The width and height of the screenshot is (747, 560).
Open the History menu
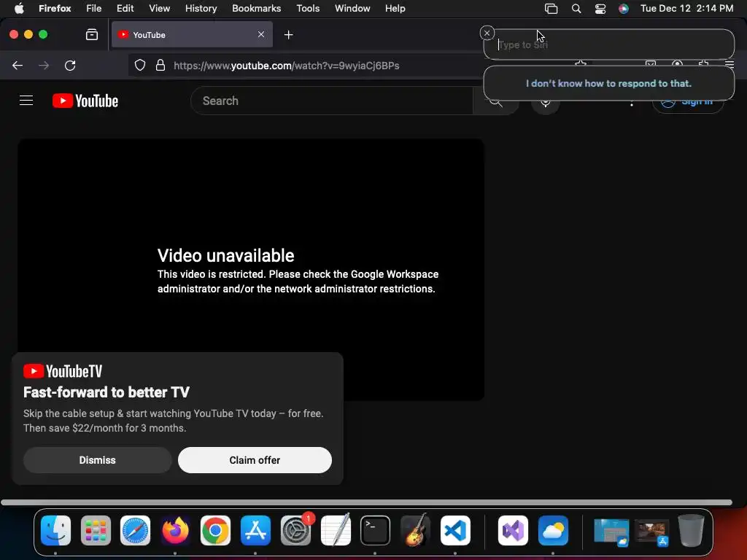(x=201, y=8)
